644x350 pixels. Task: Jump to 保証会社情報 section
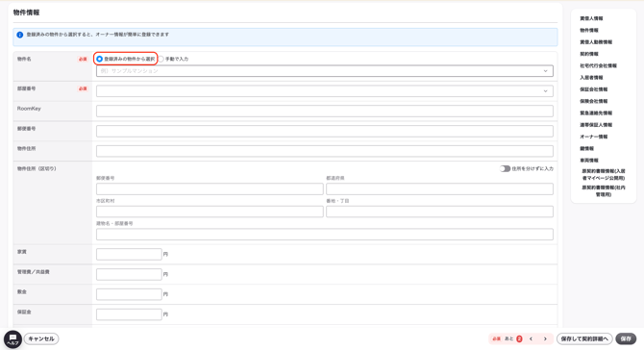[x=593, y=89]
